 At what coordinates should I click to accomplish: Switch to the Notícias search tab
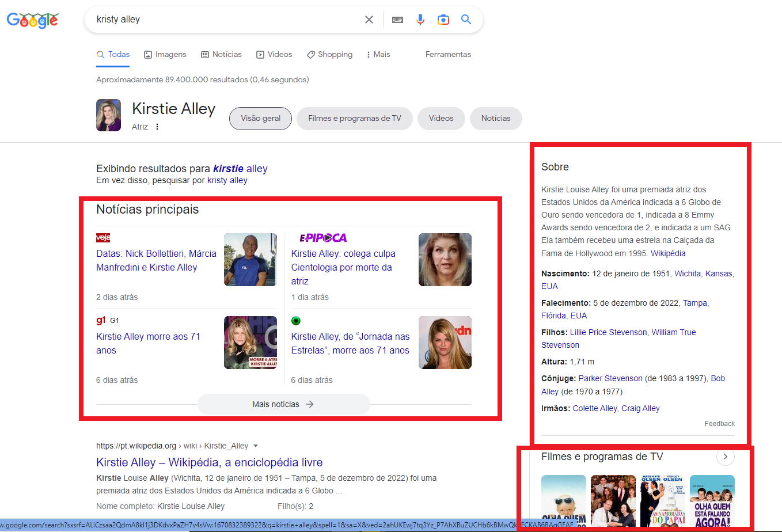point(221,54)
